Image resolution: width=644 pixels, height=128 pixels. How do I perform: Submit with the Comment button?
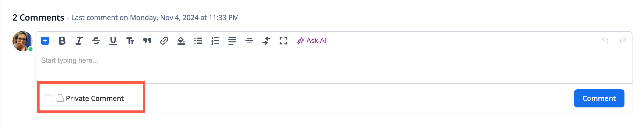pyautogui.click(x=599, y=98)
